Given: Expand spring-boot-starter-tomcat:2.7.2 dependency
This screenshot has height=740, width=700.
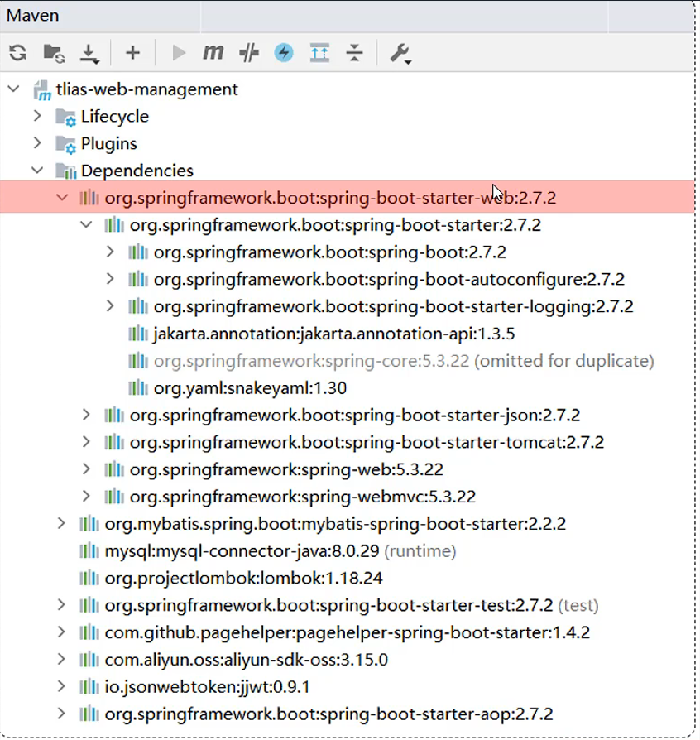Looking at the screenshot, I should coord(86,442).
